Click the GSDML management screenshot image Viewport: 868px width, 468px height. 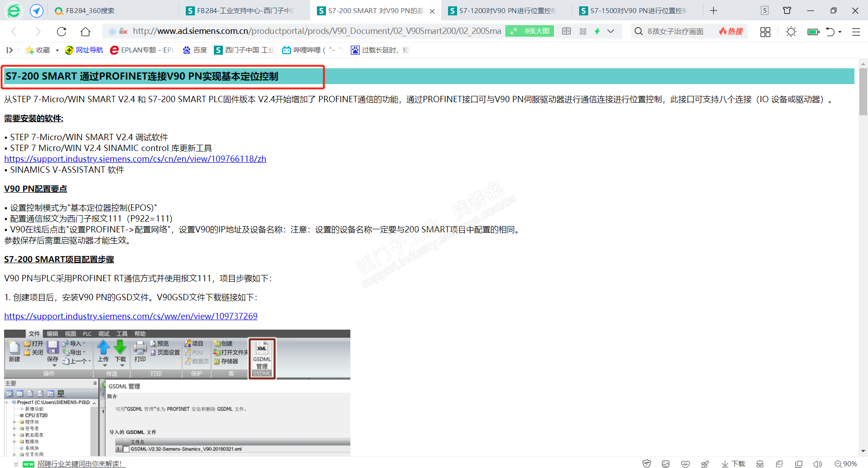[177, 393]
